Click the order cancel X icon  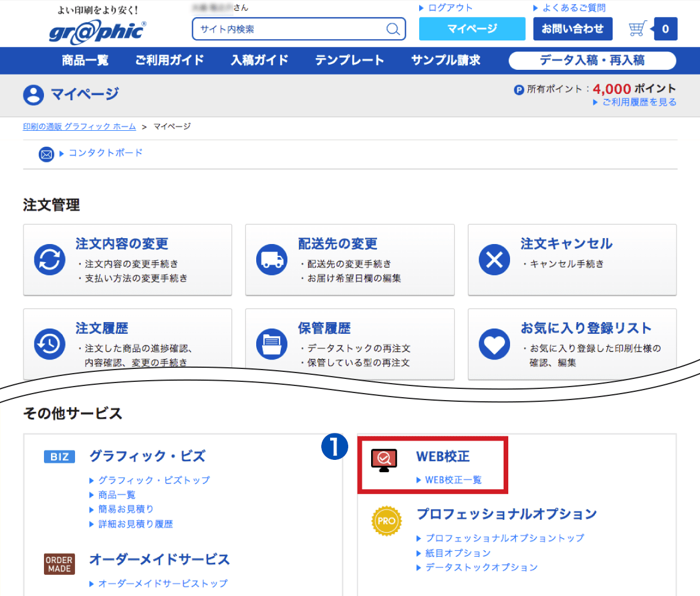(x=494, y=259)
